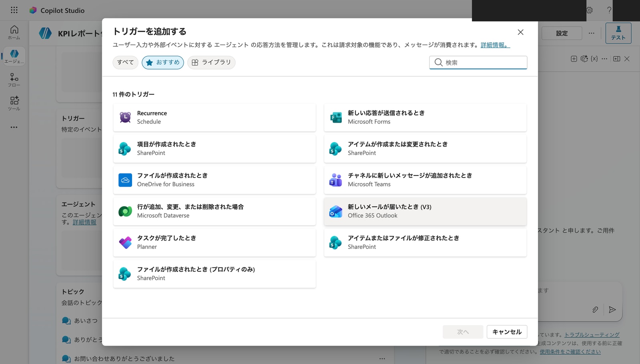Screen dimensions: 640x364
Task: Click the Copilot Studio logo icon
Action: point(33,10)
